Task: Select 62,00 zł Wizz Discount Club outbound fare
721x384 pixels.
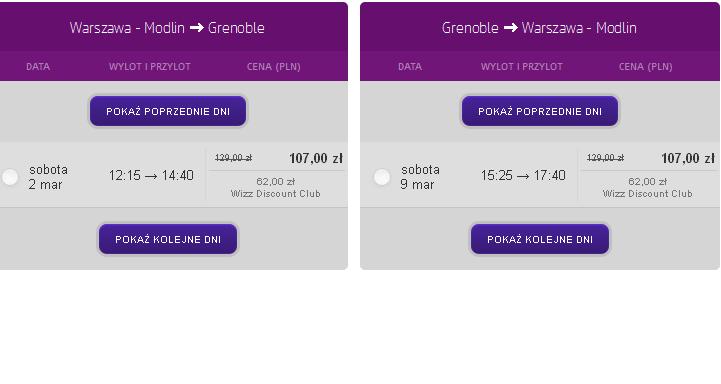Action: tap(275, 187)
